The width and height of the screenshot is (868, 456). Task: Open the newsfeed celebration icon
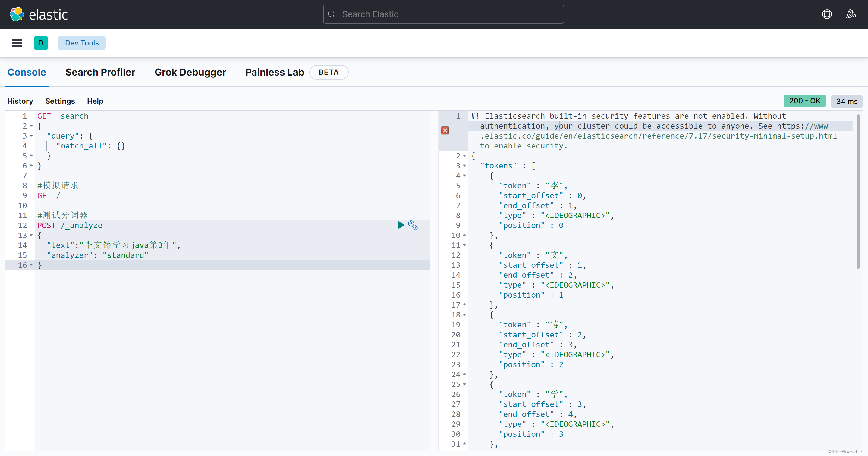pyautogui.click(x=851, y=14)
